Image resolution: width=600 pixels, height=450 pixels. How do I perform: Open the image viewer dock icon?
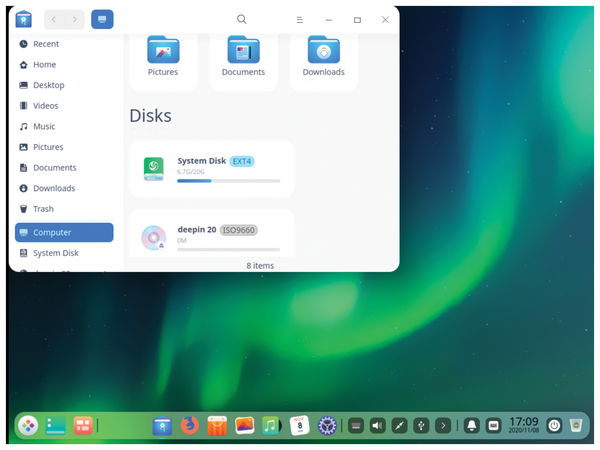click(245, 426)
